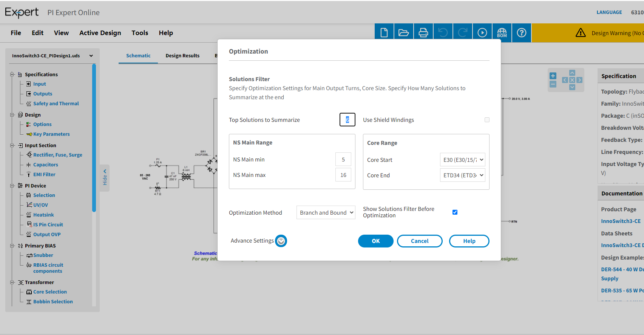Click the Outputs icon in tree
The image size is (644, 335).
click(x=29, y=94)
